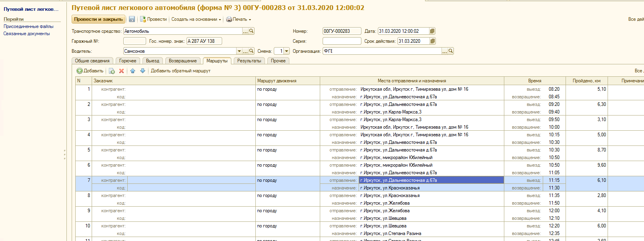Click the magnifier icon beside Транспортное средство
644x241 pixels.
[x=251, y=31]
